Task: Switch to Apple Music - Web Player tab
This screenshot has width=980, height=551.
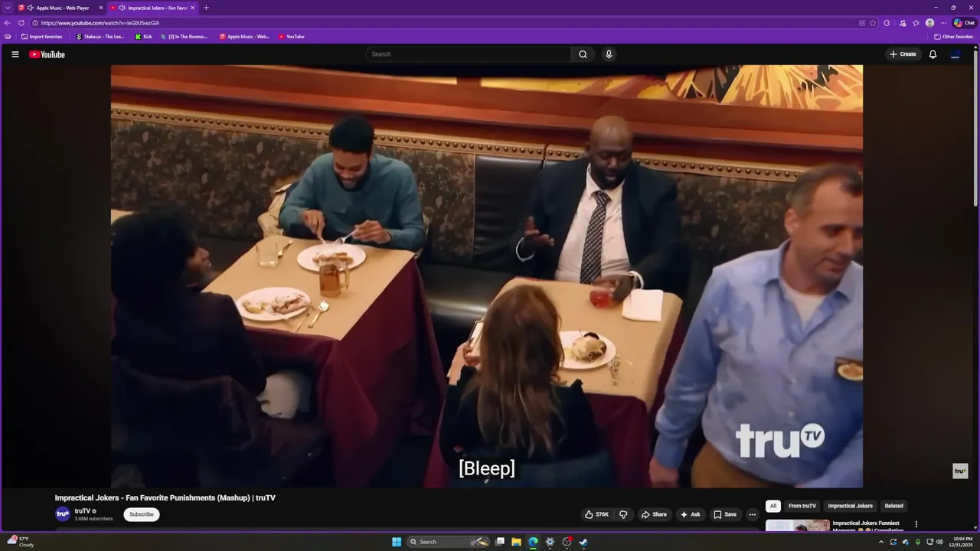Action: [x=61, y=8]
